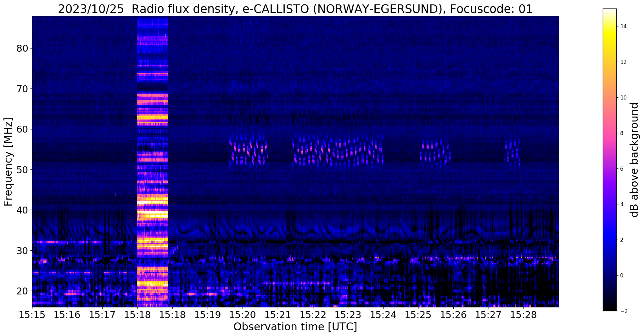Click the x-axis tick label 15:19
This screenshot has height=336, width=644.
207,315
